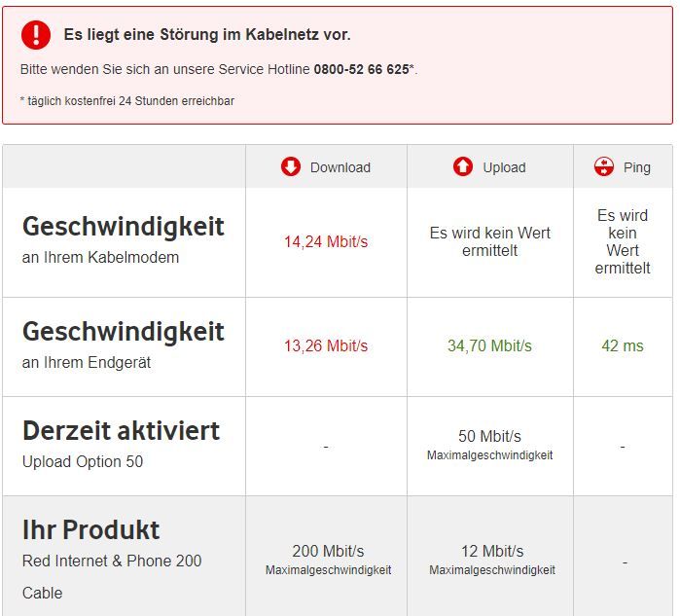
Task: Click 'Es wird kein Wert ermittelt' in Upload column
Action: click(490, 241)
